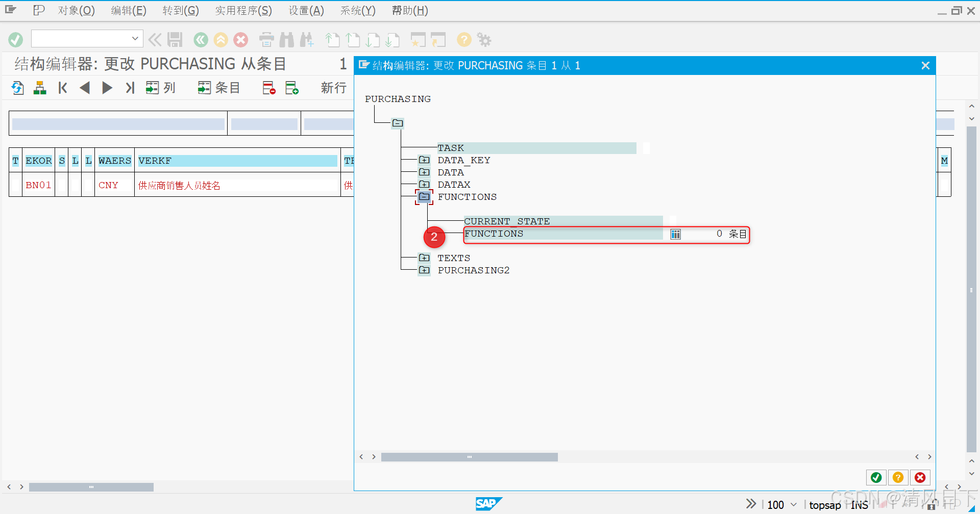Select the nested FUNCTIONS entry
The image size is (980, 514).
(x=563, y=234)
